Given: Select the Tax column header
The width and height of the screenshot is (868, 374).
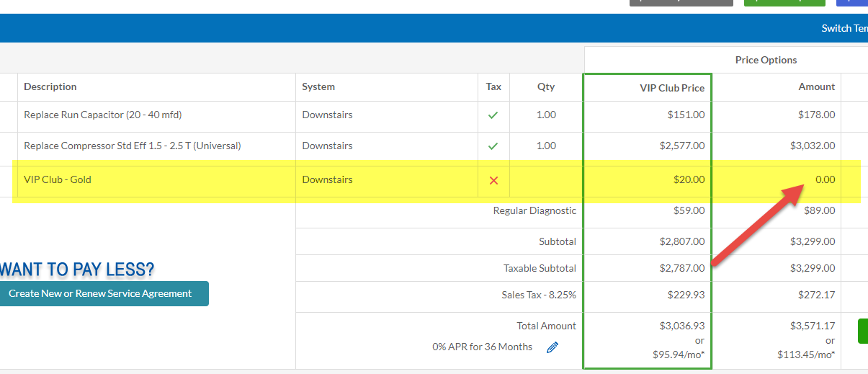Looking at the screenshot, I should point(493,86).
